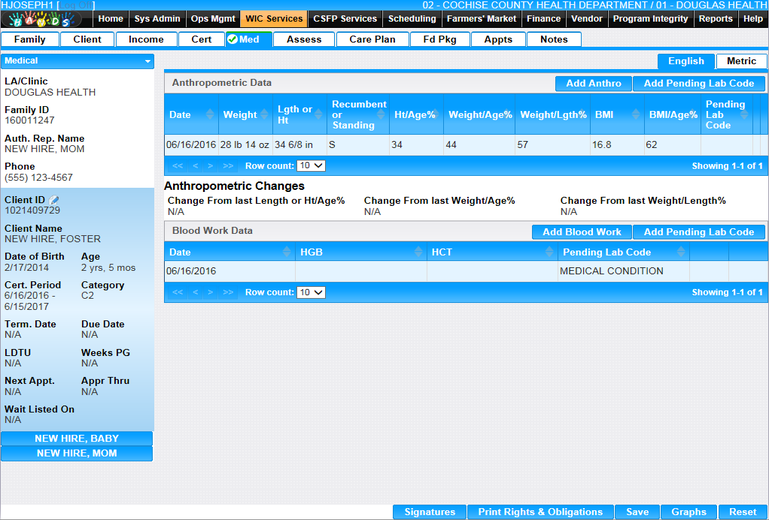769x520 pixels.
Task: Expand the Medical panel dropdown
Action: 148,61
